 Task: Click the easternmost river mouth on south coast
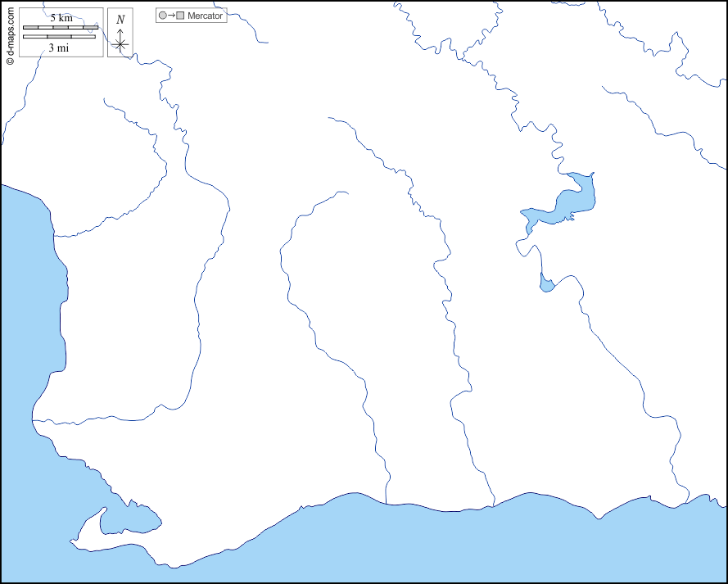(x=686, y=505)
